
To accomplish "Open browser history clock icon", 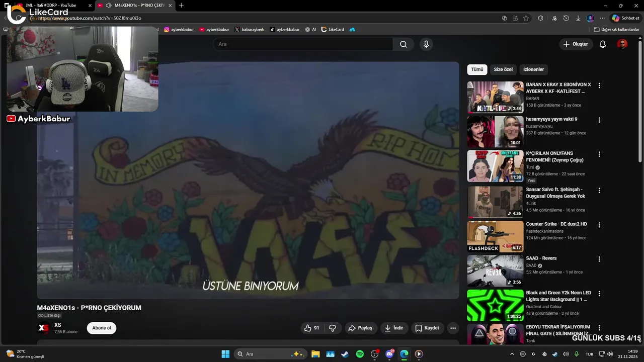I will pyautogui.click(x=566, y=18).
